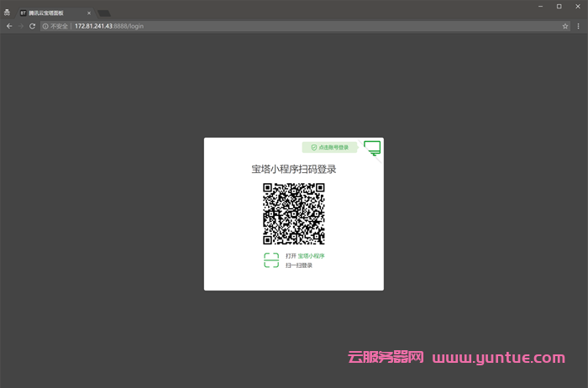The image size is (588, 388).
Task: Open the 宝塔小程序 link
Action: click(x=311, y=255)
